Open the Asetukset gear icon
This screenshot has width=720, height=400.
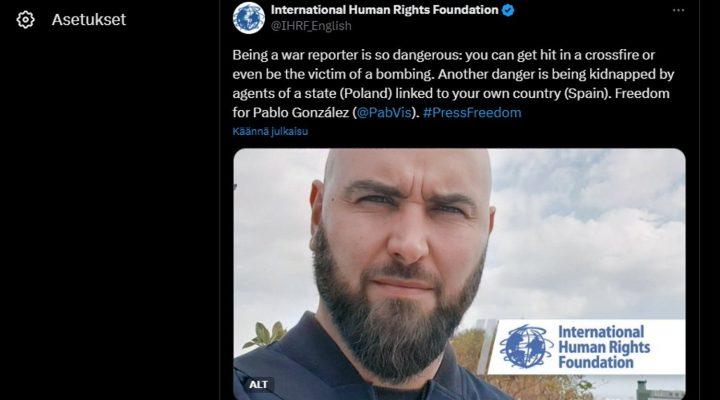tap(25, 20)
